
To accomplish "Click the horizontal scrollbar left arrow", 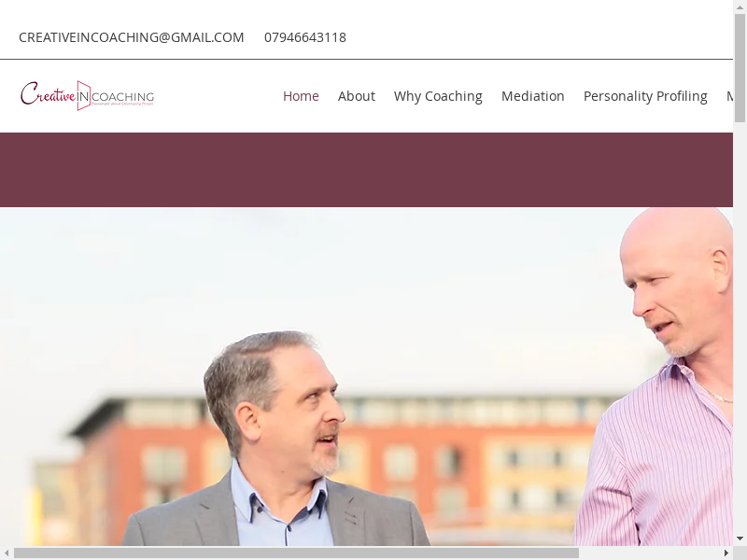I will (7, 553).
